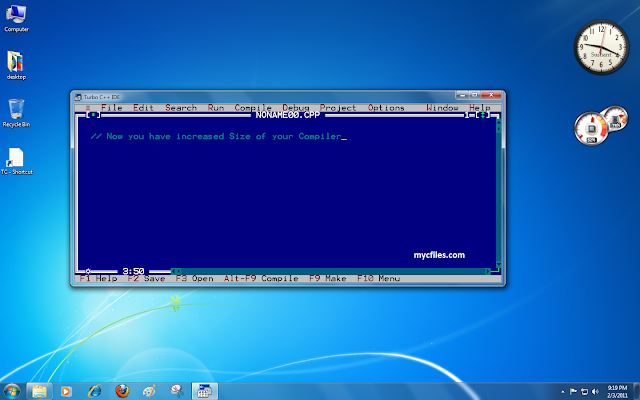Viewport: 640px width, 400px height.
Task: Click the CPU meter gadget
Action: coord(591,129)
